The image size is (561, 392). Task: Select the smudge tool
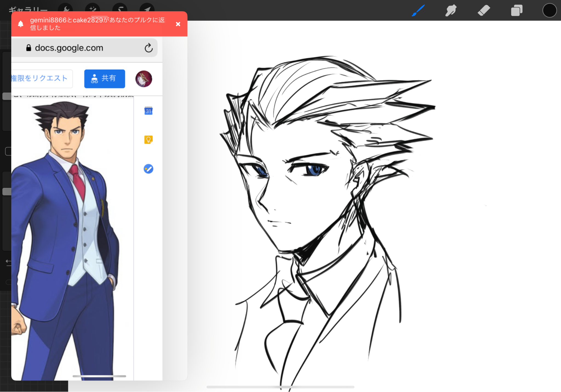click(451, 11)
